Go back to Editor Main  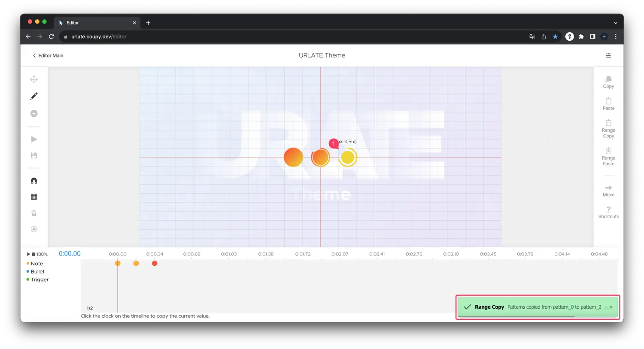(48, 55)
